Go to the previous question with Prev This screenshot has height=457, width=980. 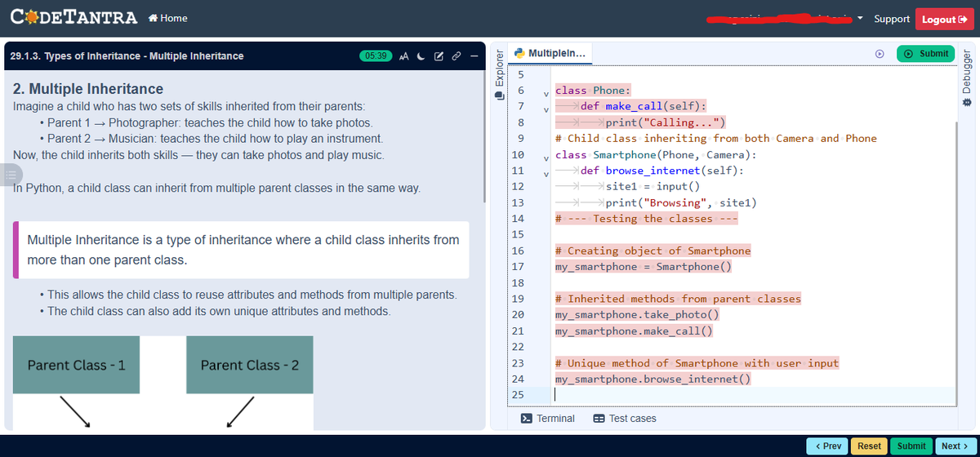tap(828, 446)
